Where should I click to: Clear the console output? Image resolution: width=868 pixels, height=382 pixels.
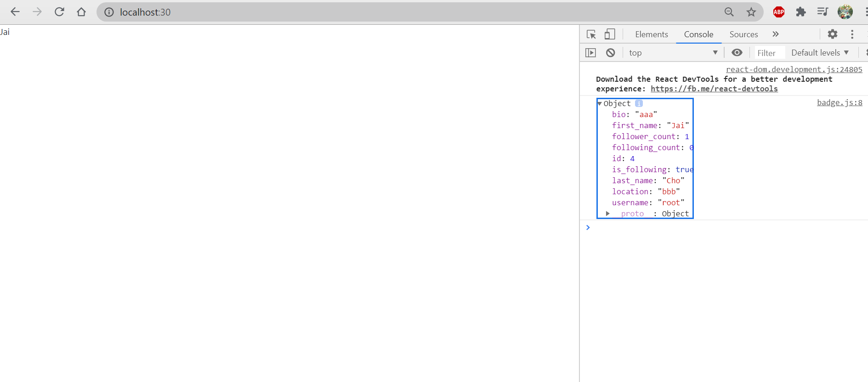(611, 53)
